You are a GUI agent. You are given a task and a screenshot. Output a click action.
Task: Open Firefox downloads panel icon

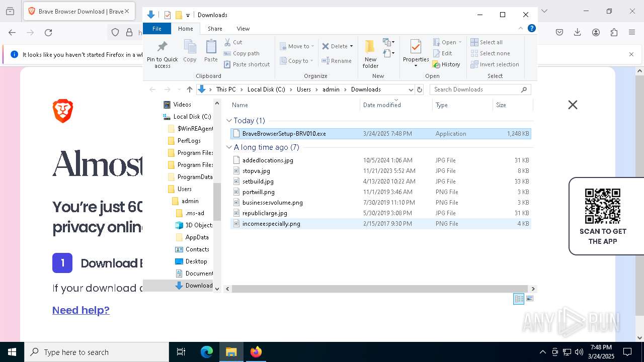click(578, 32)
